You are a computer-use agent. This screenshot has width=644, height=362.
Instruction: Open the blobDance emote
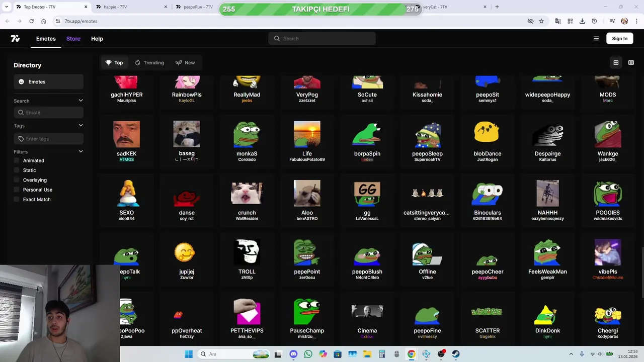coord(487,141)
